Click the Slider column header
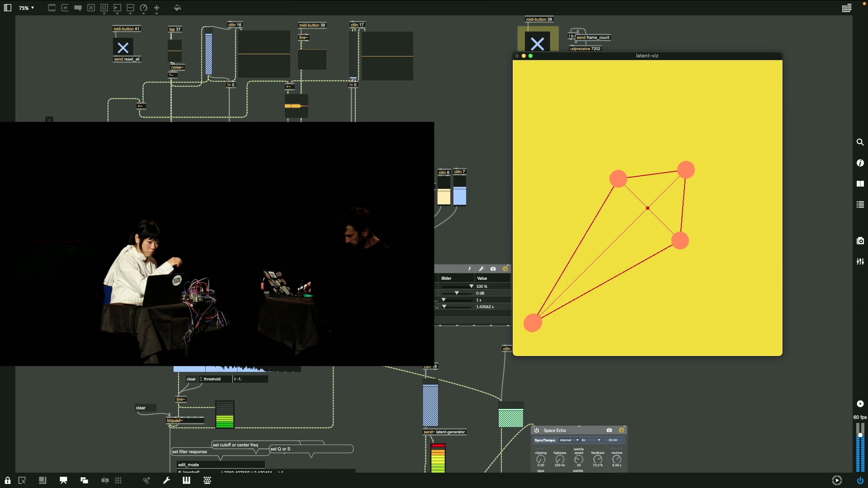The image size is (868, 488). [446, 278]
